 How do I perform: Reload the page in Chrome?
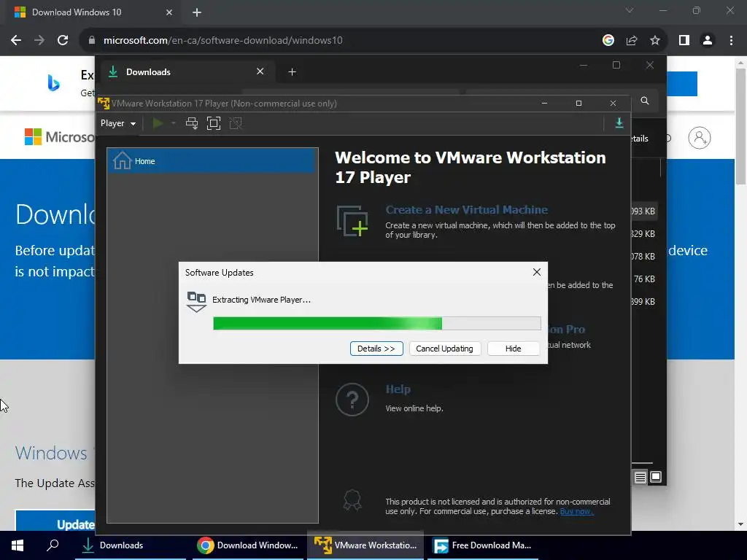pyautogui.click(x=63, y=41)
